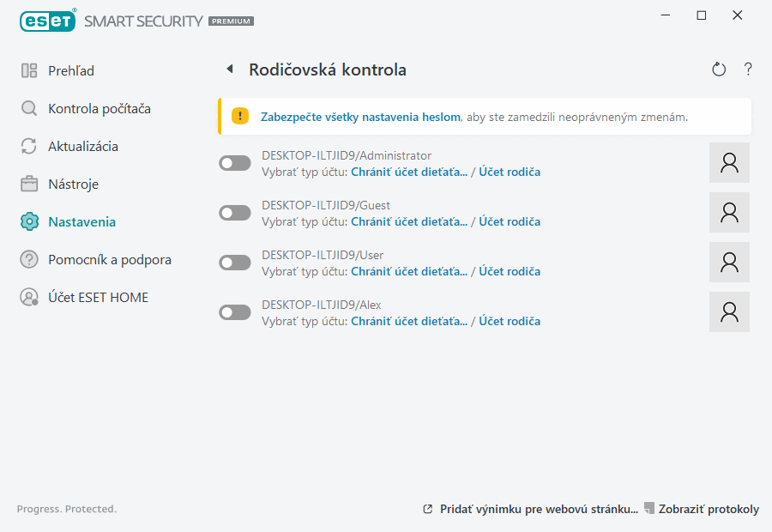
Task: Open 'Chrániť účet dieťaťa...' for the User account
Action: pyautogui.click(x=409, y=272)
